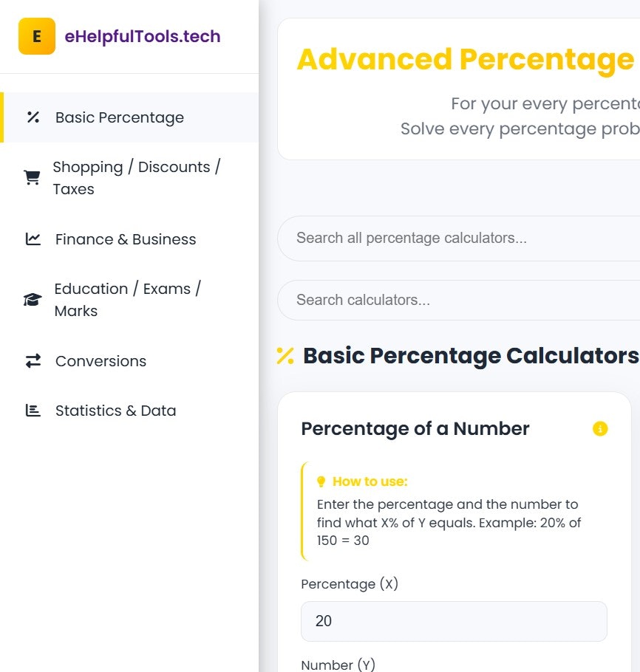Click the shopping cart icon for discounts
640x672 pixels.
[x=32, y=177]
